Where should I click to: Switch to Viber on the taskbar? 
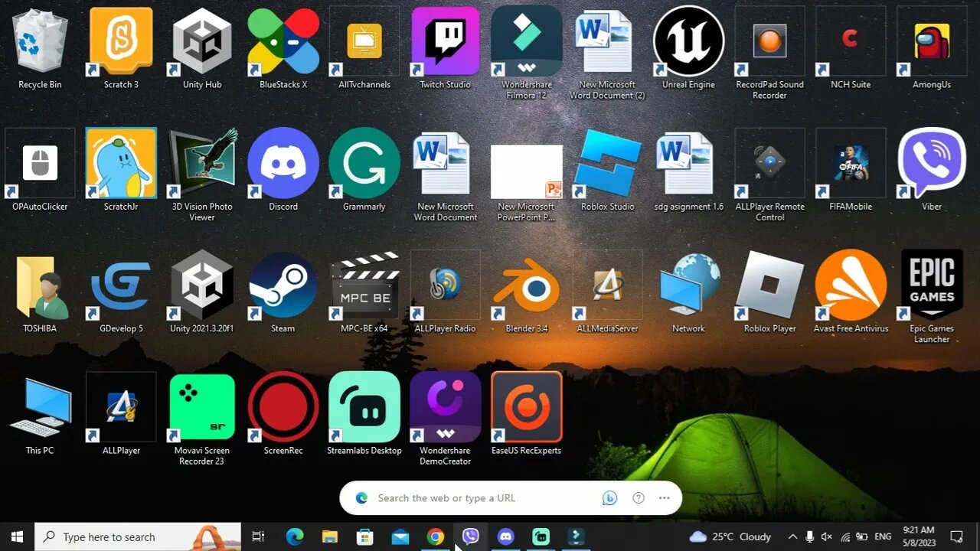[x=471, y=537]
